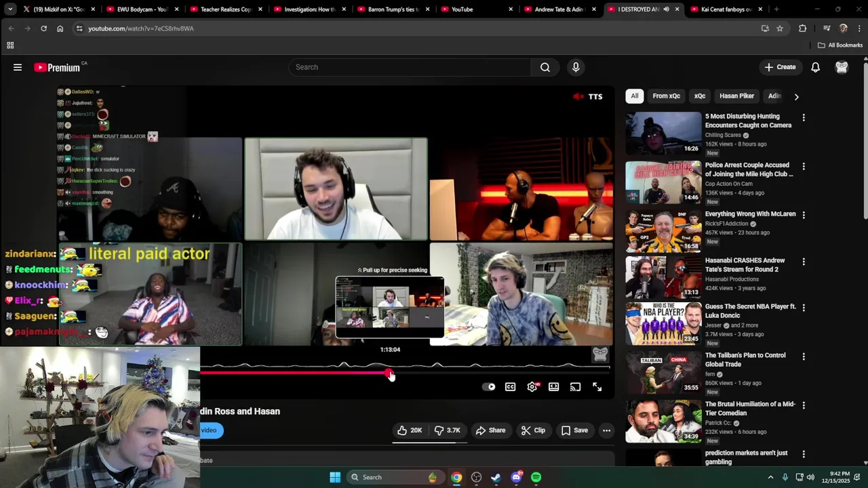Like the video with 20K likes
Viewport: 868px width, 488px height.
pyautogui.click(x=410, y=430)
